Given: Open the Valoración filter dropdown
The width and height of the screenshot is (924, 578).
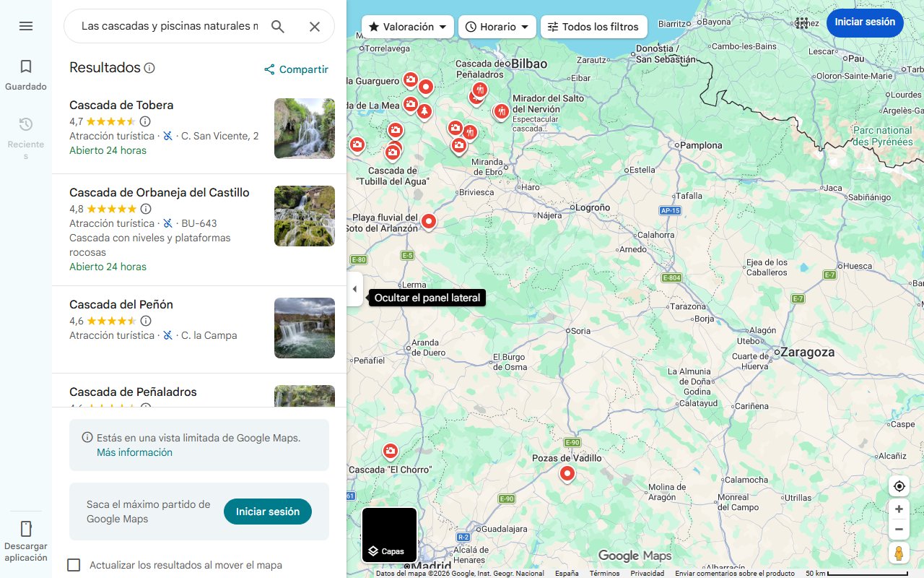Looking at the screenshot, I should [407, 26].
